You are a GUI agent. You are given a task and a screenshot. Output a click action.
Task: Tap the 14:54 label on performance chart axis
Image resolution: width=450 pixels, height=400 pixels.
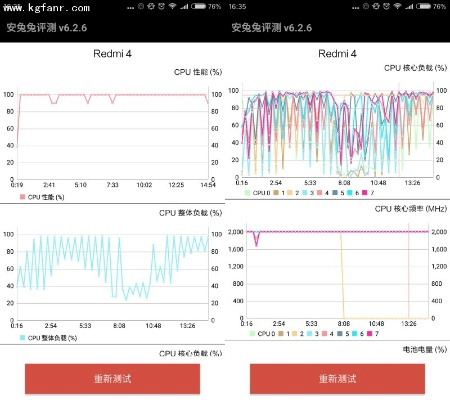tap(208, 185)
